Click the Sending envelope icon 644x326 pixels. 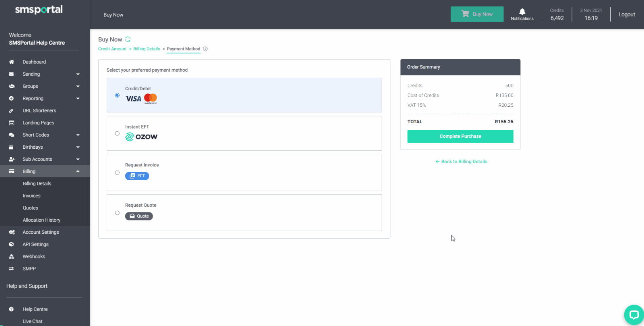point(11,74)
